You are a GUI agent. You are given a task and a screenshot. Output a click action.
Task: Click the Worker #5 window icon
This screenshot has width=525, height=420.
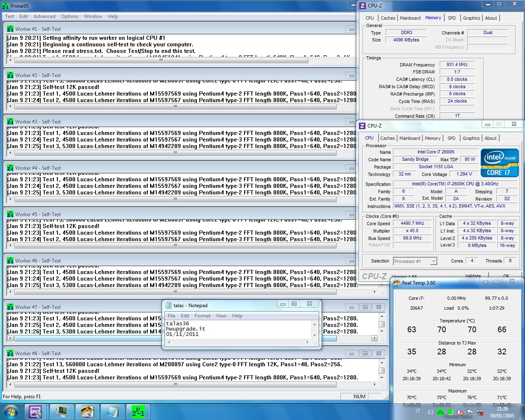pos(10,215)
